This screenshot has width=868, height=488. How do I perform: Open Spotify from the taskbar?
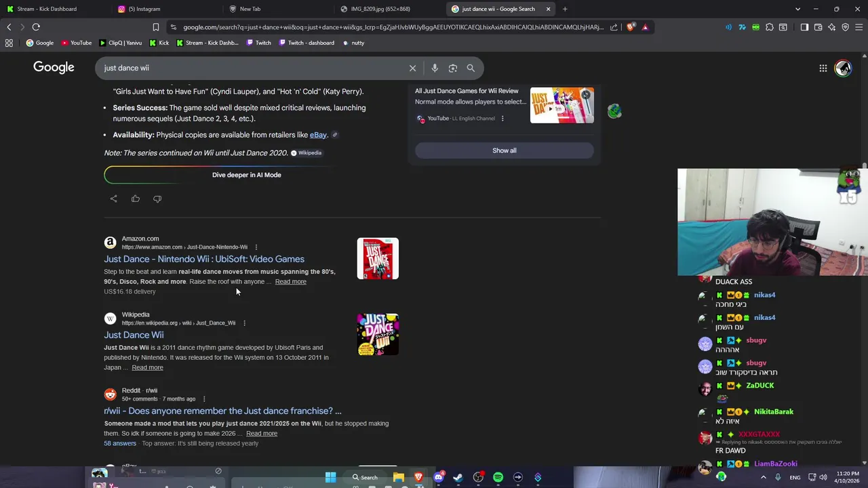click(498, 477)
